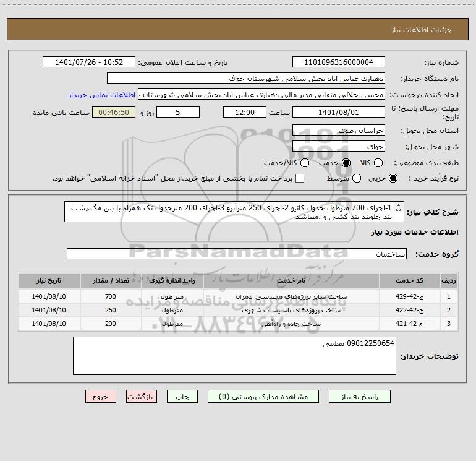The image size is (476, 461).
Task: Click service code ج-42-421 cell
Action: click(x=409, y=324)
